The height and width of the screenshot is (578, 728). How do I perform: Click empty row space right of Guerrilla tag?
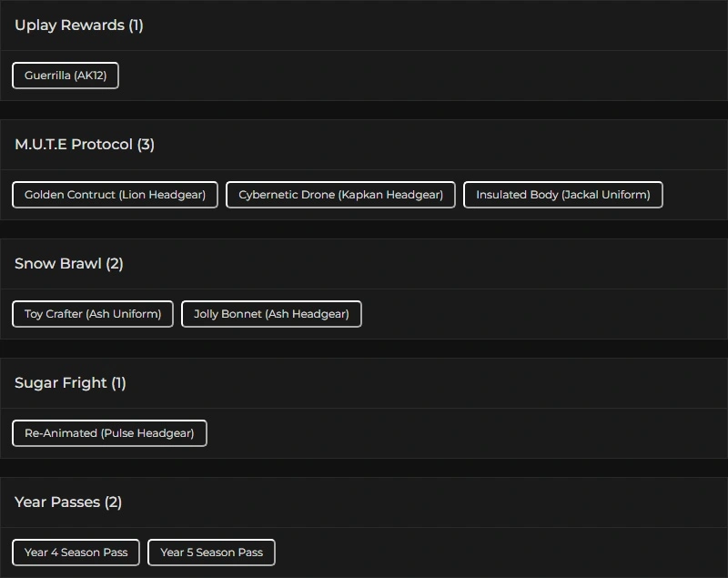click(x=409, y=76)
